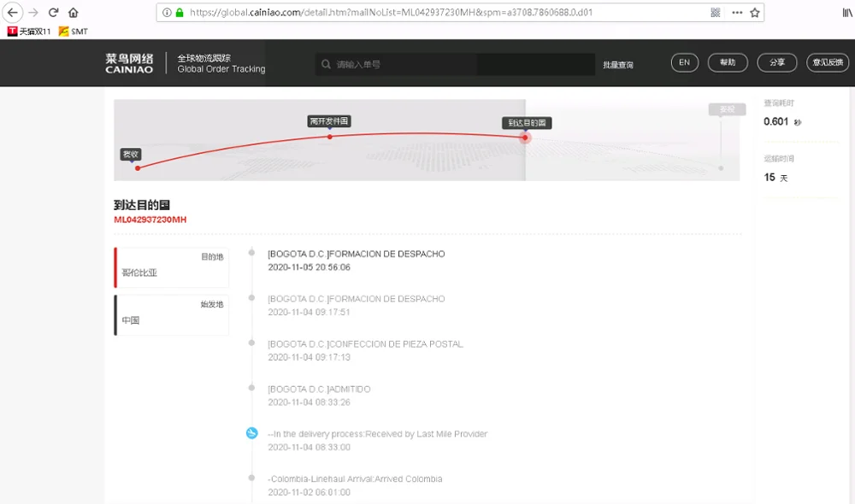Click the site info icon in address bar
The height and width of the screenshot is (504, 855).
pos(167,12)
